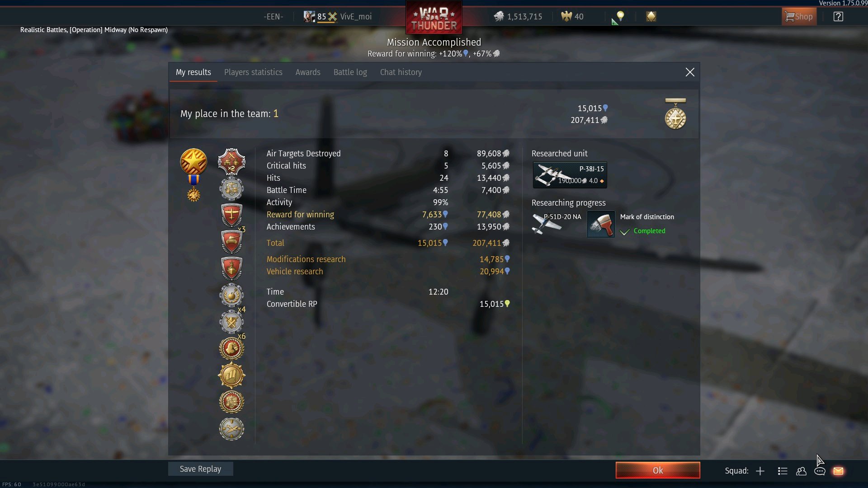868x488 pixels.
Task: Open the Awards tab
Action: (x=308, y=72)
